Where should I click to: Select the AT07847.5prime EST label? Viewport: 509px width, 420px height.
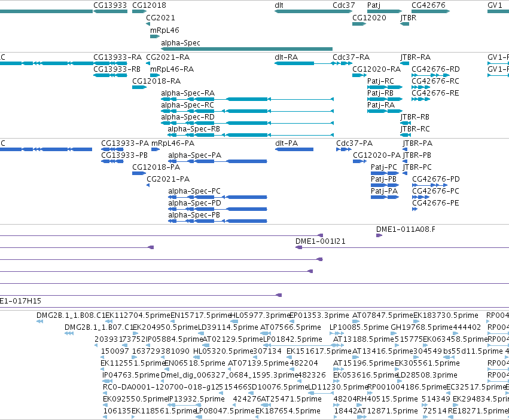click(383, 315)
